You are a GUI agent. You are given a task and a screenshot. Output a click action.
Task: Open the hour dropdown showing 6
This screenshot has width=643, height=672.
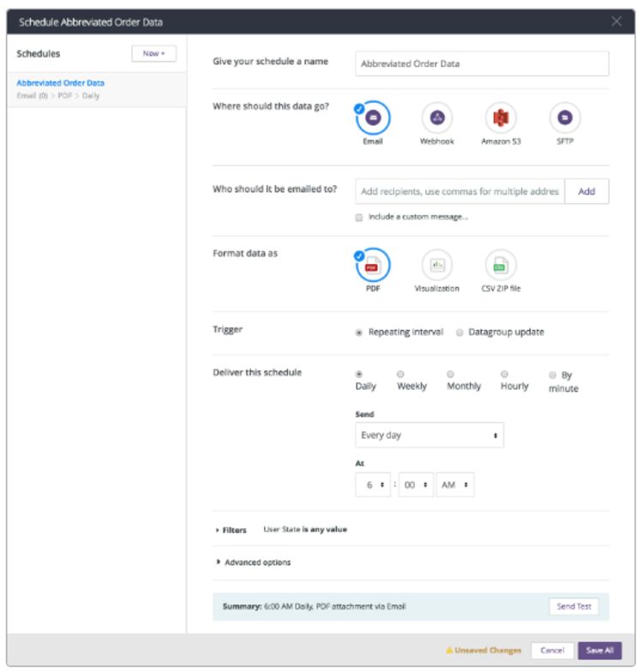coord(372,485)
